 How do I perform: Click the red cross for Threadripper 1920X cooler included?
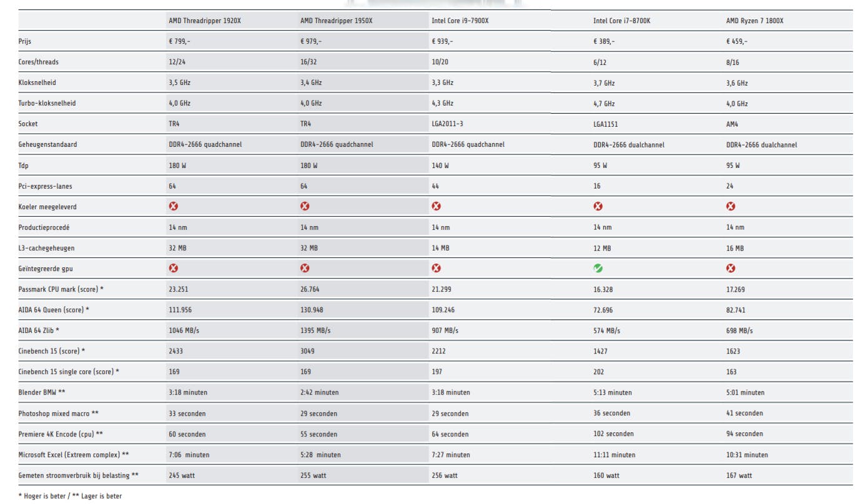(x=174, y=206)
